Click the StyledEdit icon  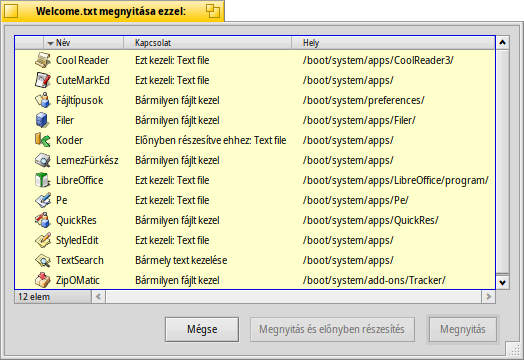pyautogui.click(x=43, y=240)
